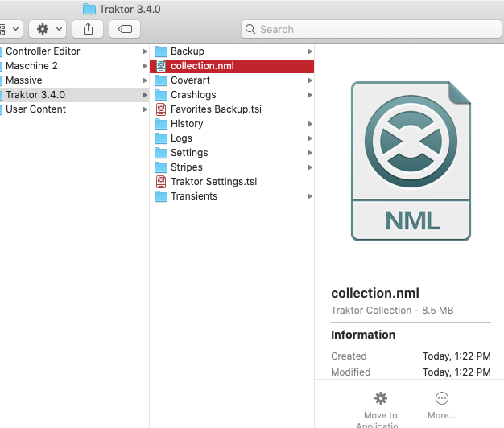This screenshot has height=428, width=504.
Task: Click the Traktor Settings.tsi file icon
Action: tap(161, 182)
